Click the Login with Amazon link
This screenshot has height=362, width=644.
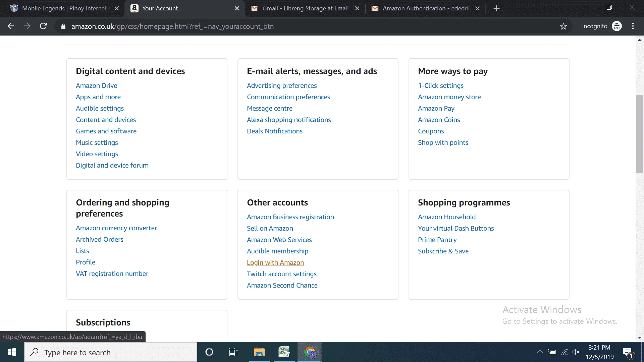[275, 262]
